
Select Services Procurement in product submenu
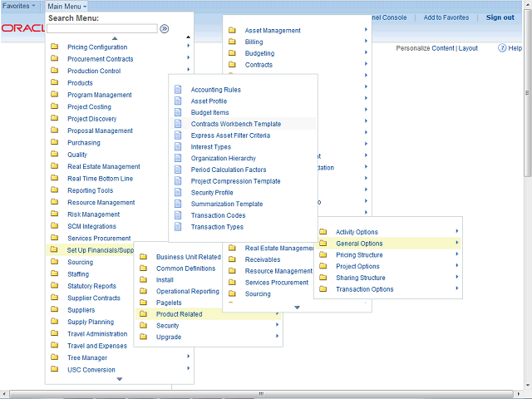(x=277, y=283)
